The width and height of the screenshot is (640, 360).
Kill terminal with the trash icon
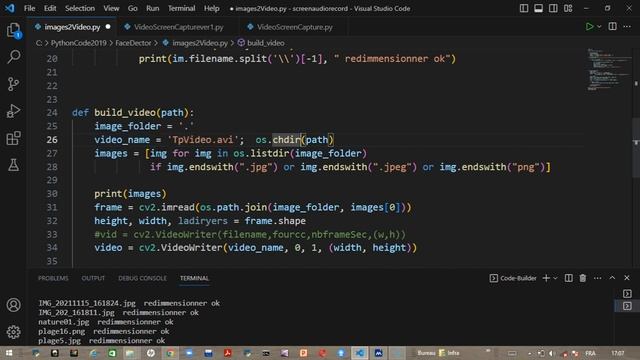582,278
